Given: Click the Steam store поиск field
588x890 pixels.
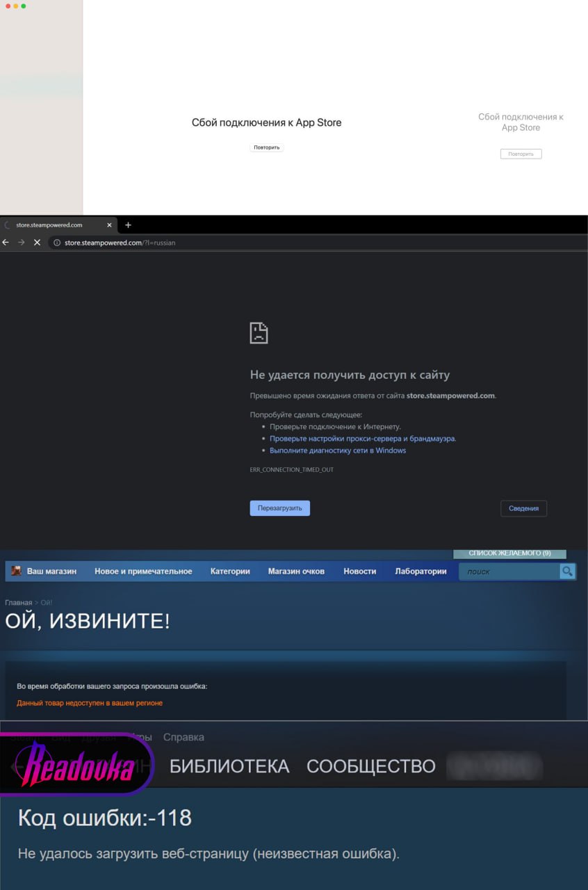Looking at the screenshot, I should point(509,572).
